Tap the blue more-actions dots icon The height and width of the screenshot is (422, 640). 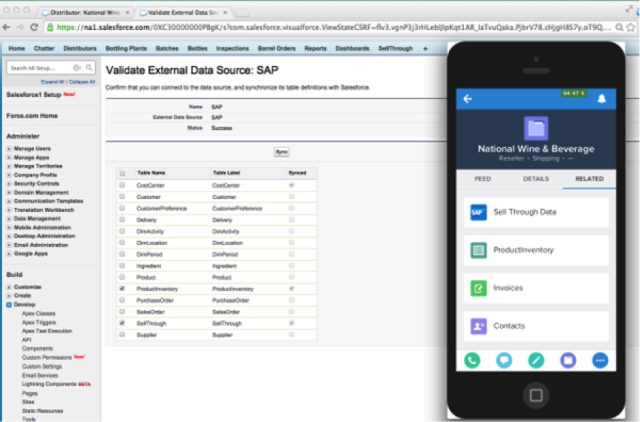601,360
